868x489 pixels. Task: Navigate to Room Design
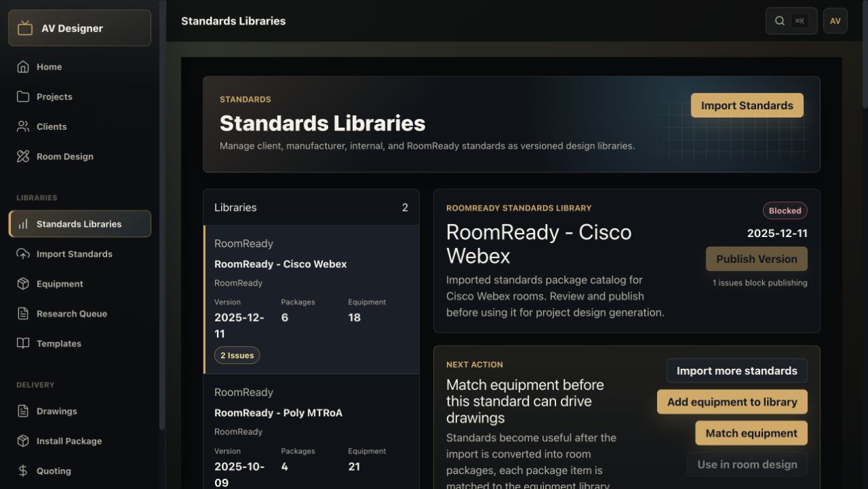point(80,156)
